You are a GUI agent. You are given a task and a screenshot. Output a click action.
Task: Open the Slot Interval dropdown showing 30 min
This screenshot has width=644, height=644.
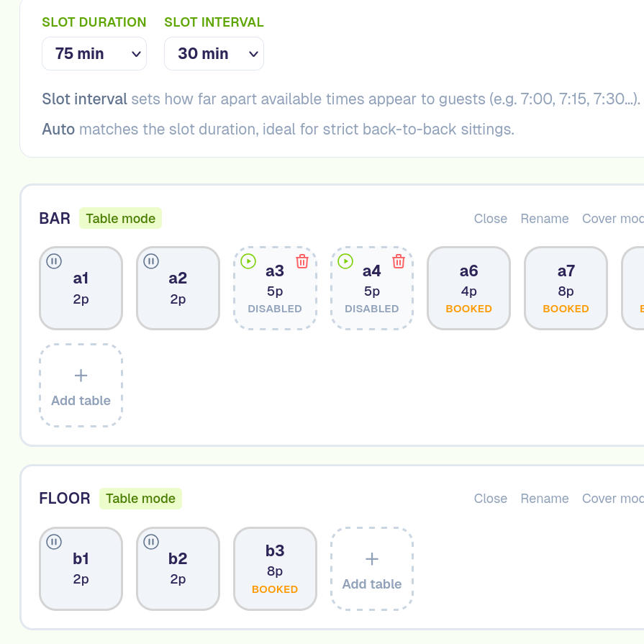coord(214,54)
